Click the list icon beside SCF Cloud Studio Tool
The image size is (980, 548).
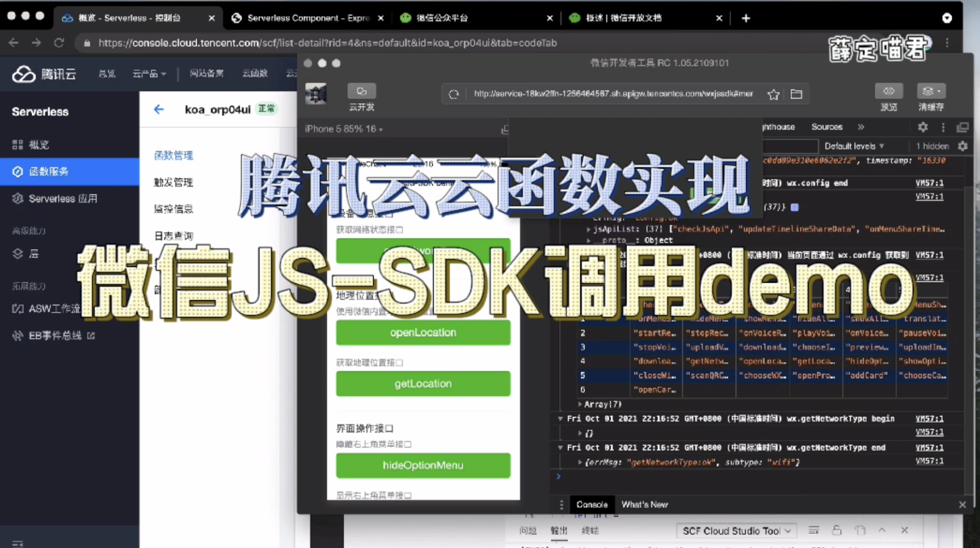pos(813,531)
